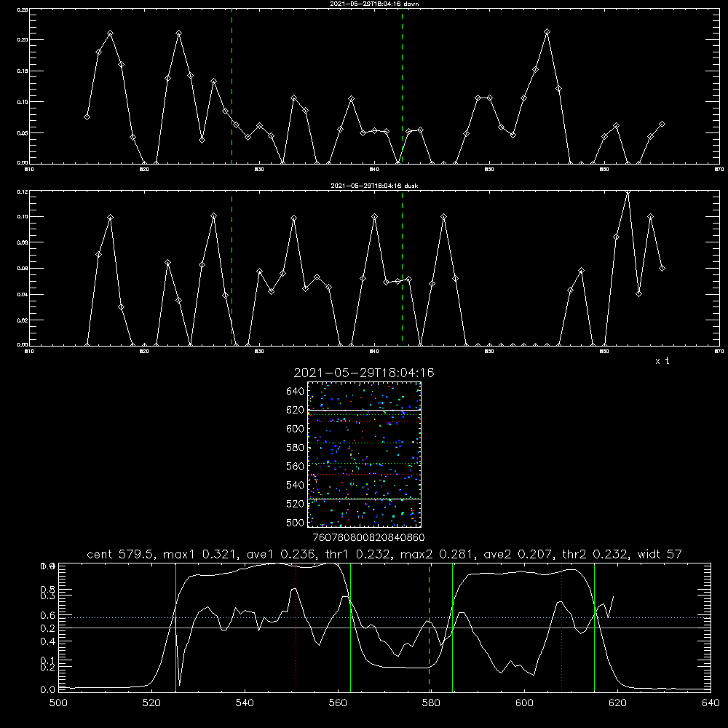728x728 pixels.
Task: Click the 'x t' label below the dusk plot
Action: click(662, 361)
